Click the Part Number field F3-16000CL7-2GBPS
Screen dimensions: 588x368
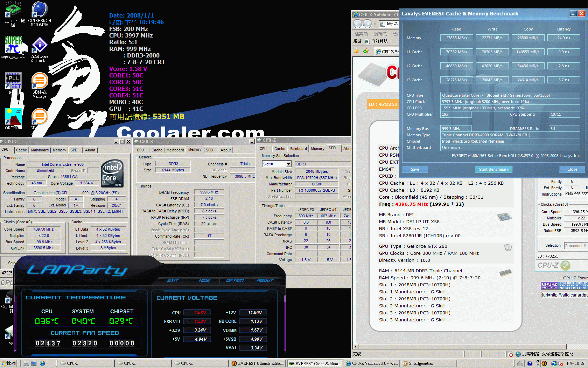pyautogui.click(x=317, y=190)
